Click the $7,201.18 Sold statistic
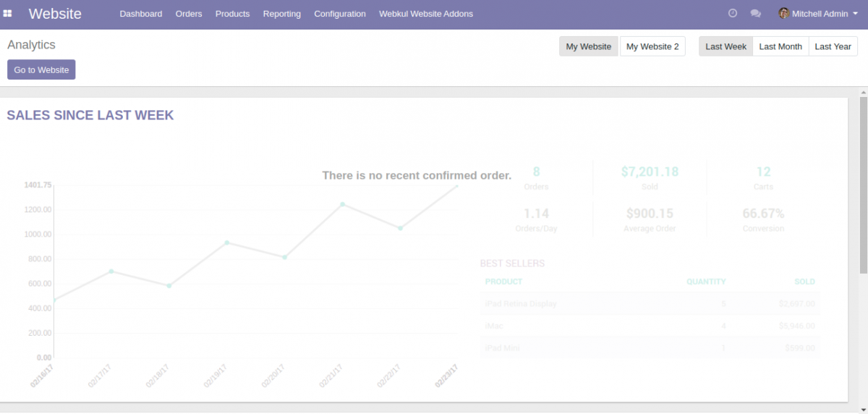Viewport: 868px width, 414px height. click(650, 177)
